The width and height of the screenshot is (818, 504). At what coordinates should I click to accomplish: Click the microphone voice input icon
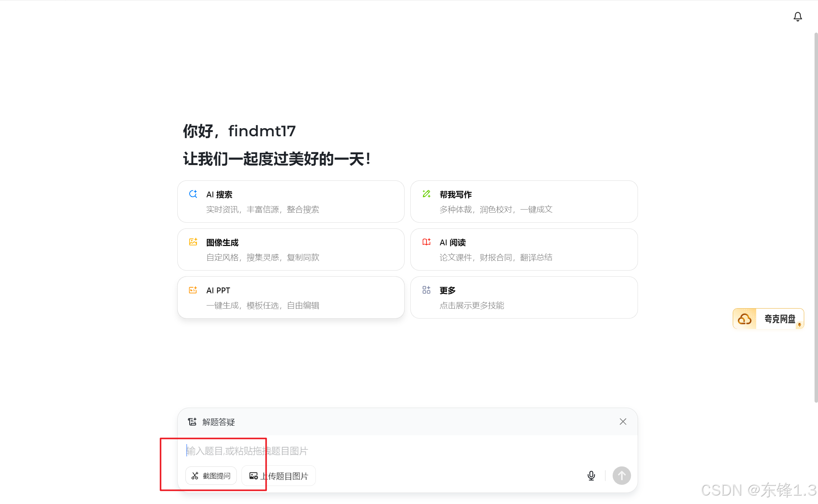tap(591, 476)
